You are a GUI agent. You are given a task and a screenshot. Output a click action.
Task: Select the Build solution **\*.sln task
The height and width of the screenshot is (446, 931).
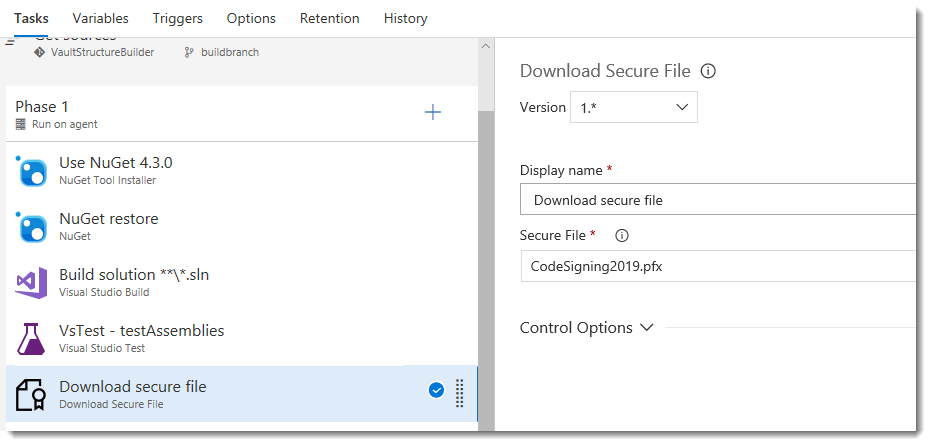(x=242, y=282)
